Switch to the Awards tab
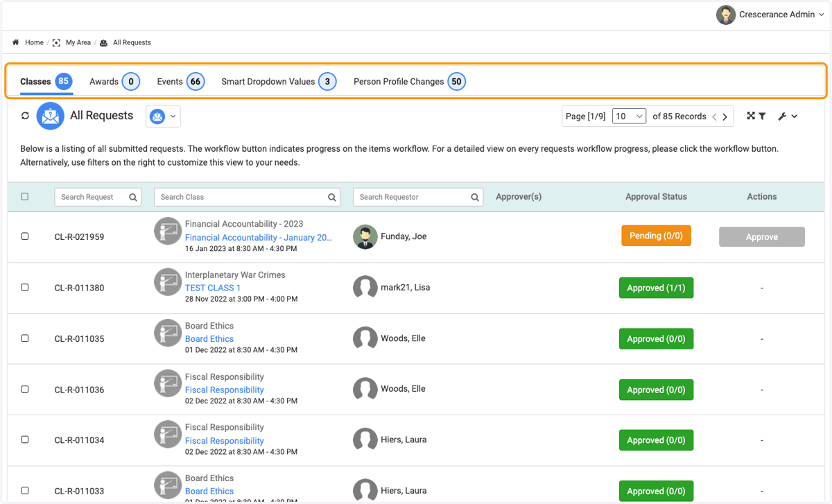 114,82
